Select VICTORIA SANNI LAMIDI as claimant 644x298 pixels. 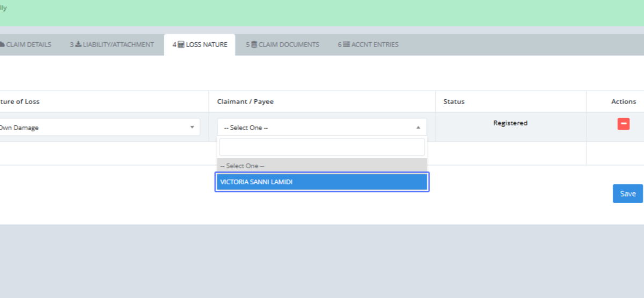point(321,182)
